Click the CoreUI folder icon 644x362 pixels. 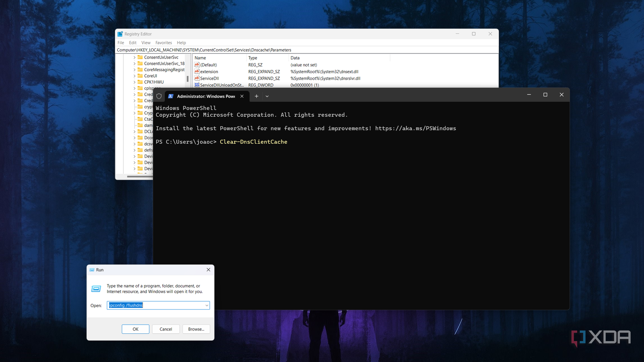click(140, 76)
